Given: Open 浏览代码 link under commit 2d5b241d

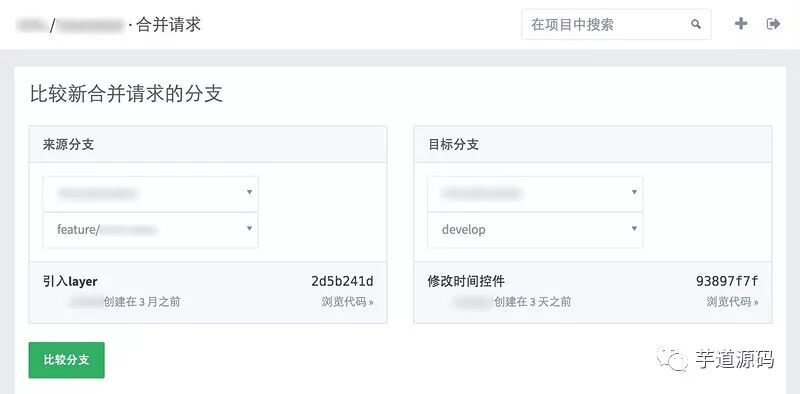Looking at the screenshot, I should click(x=347, y=302).
